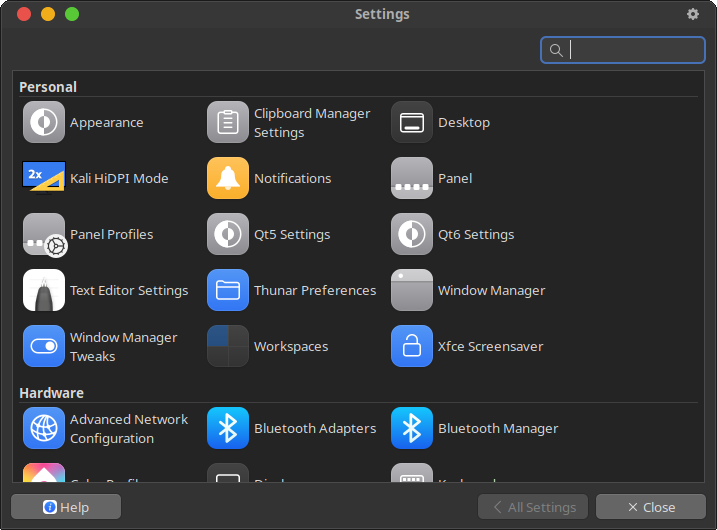Viewport: 717px width, 530px height.
Task: Select the Clipboard Manager Settings label
Action: coord(312,123)
